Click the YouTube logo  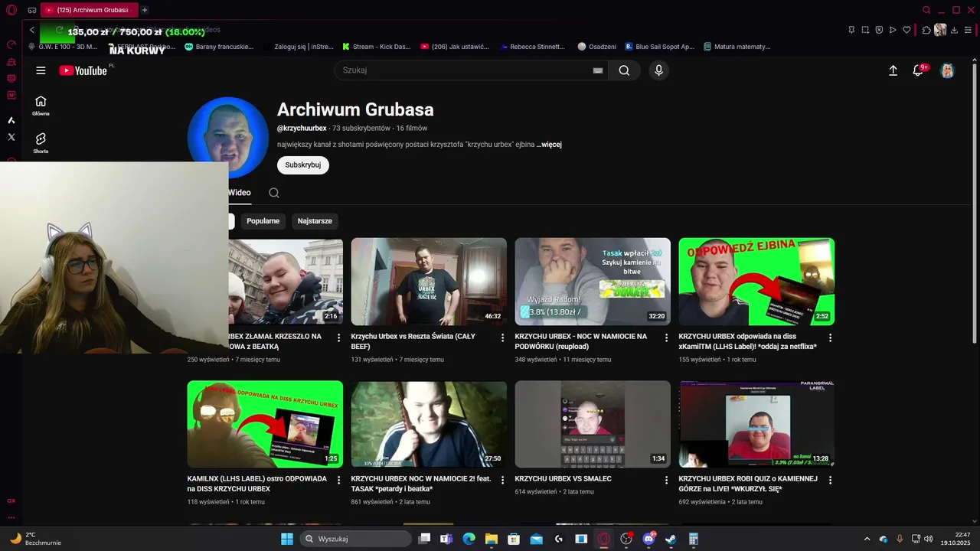pyautogui.click(x=83, y=70)
